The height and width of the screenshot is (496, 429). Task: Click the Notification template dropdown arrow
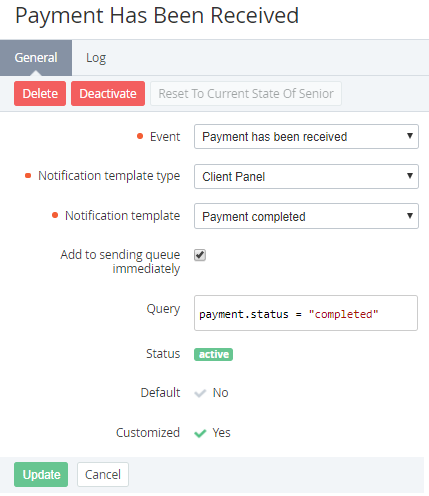tap(410, 216)
